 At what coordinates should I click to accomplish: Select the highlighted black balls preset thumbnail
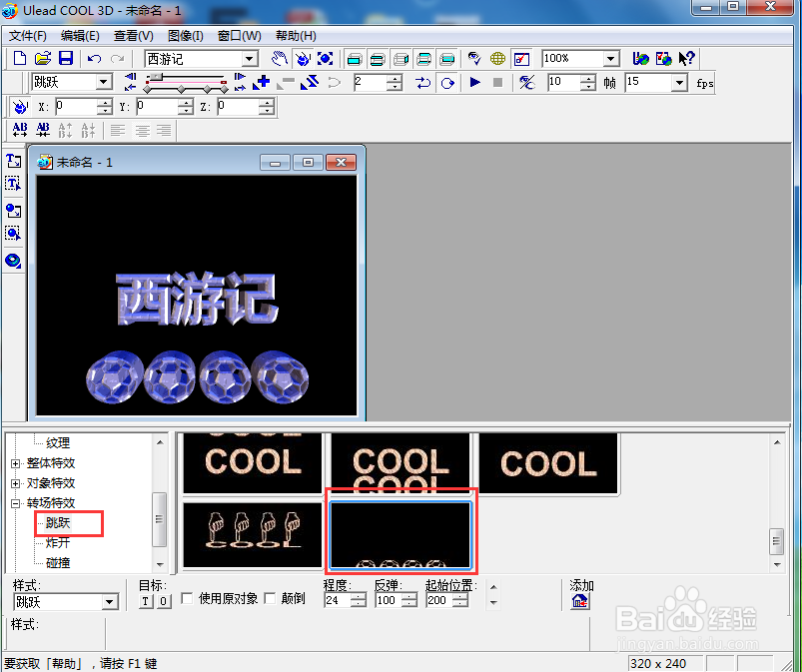tap(400, 535)
